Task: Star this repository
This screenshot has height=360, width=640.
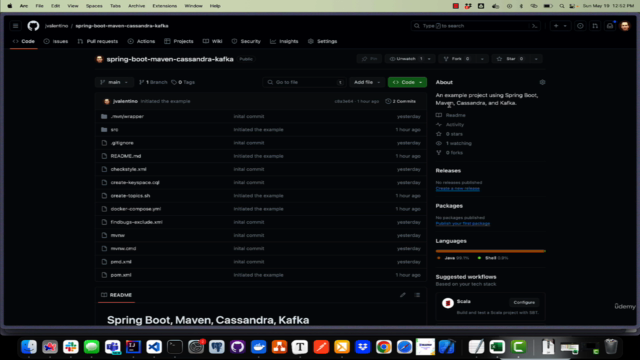Action: (x=510, y=59)
